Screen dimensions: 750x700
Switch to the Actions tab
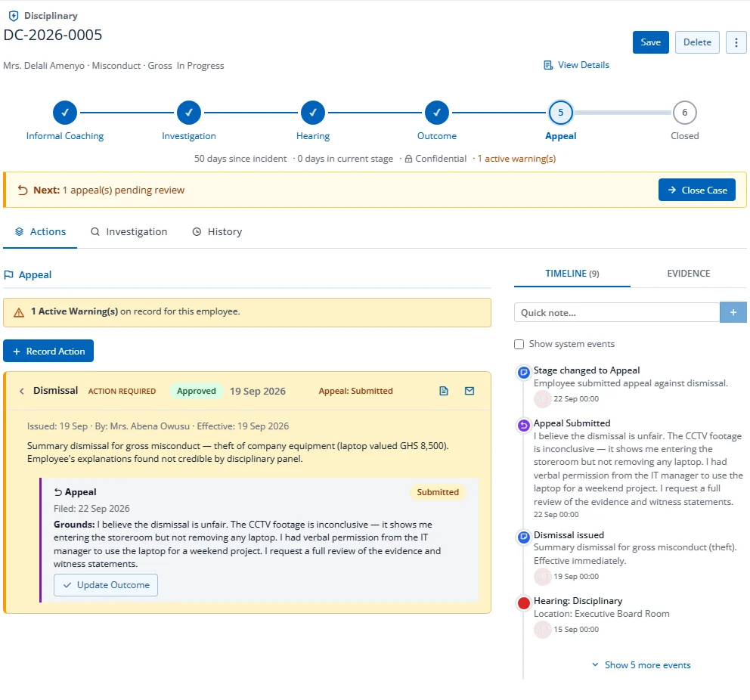(x=40, y=232)
